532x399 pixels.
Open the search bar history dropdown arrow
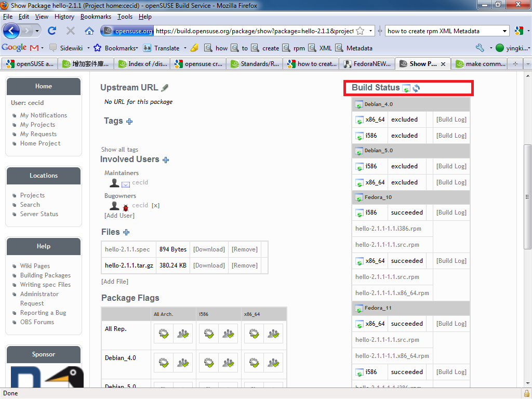point(505,31)
